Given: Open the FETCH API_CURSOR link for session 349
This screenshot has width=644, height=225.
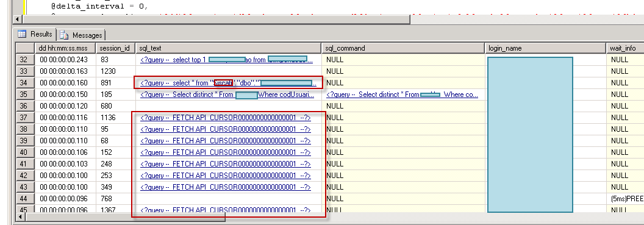Looking at the screenshot, I should (x=226, y=187).
